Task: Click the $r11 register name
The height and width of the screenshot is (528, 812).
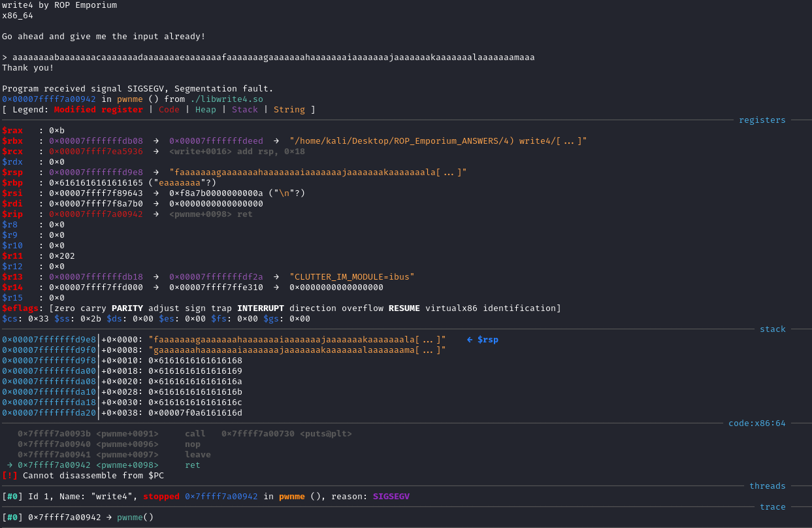Action: 12,256
